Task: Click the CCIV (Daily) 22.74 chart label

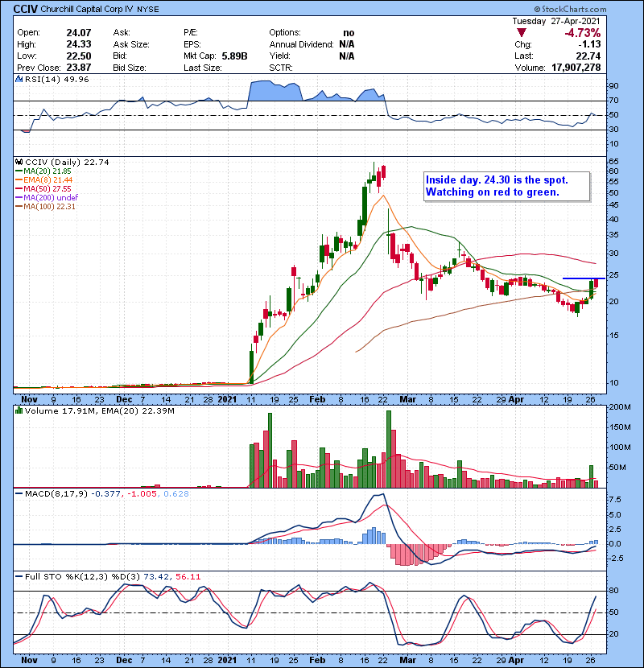Action: [67, 162]
